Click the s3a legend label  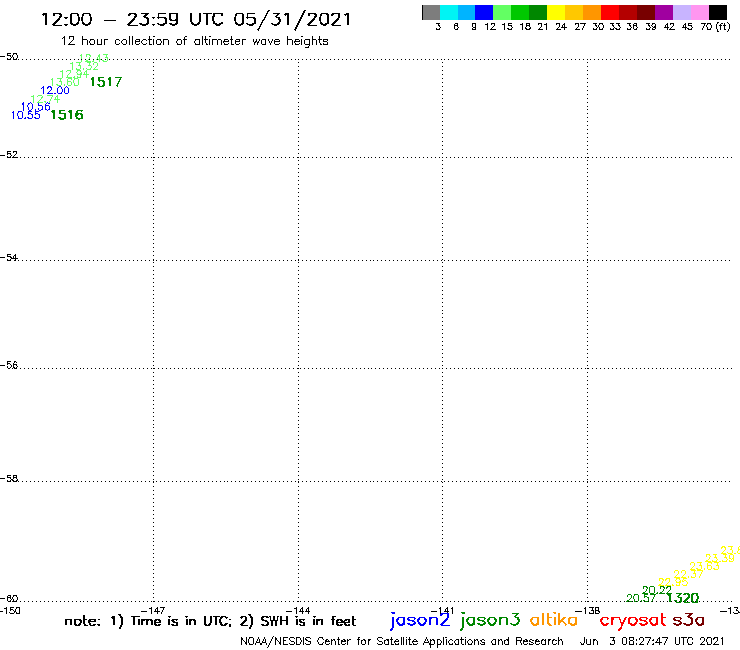688,620
